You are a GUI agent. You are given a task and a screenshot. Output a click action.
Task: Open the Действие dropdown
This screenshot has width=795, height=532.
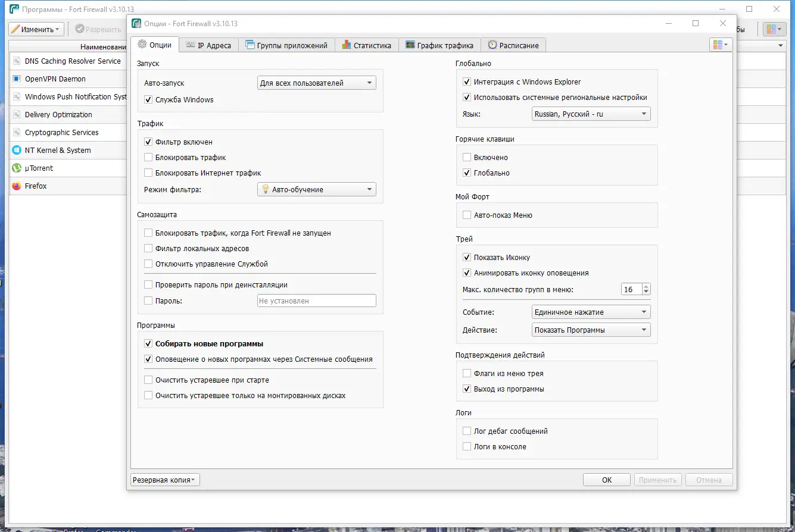(591, 330)
